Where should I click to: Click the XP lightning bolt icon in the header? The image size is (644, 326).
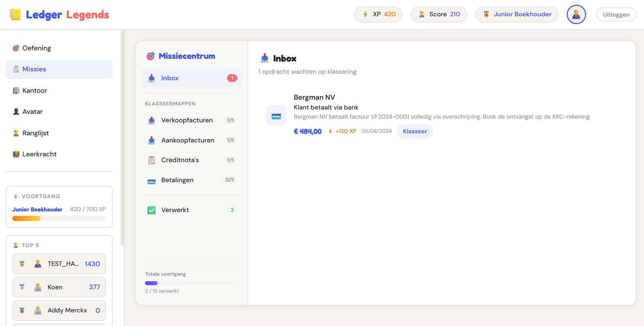pyautogui.click(x=365, y=14)
